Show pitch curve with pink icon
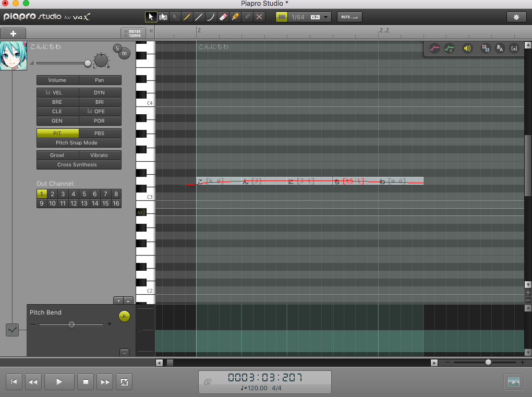532x397 pixels. [x=434, y=49]
